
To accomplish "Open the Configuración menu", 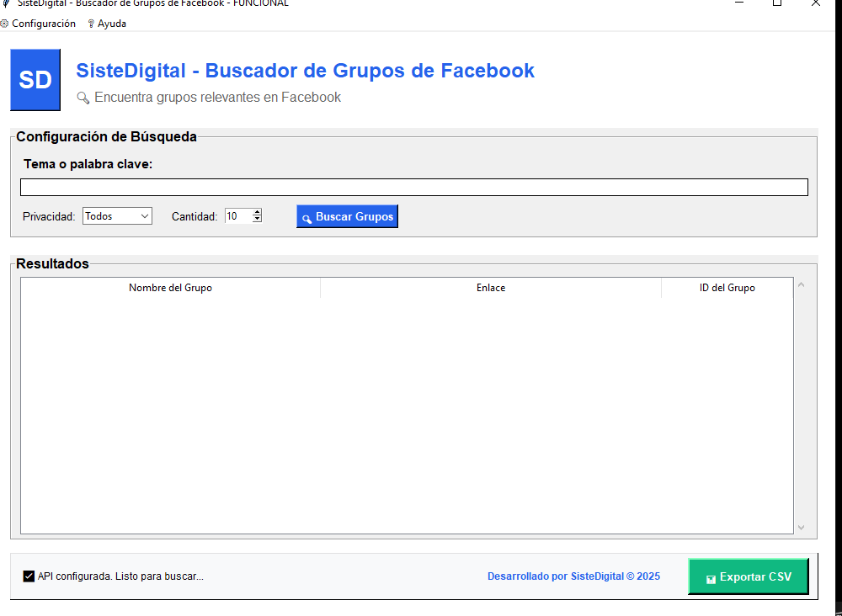I will [x=38, y=24].
